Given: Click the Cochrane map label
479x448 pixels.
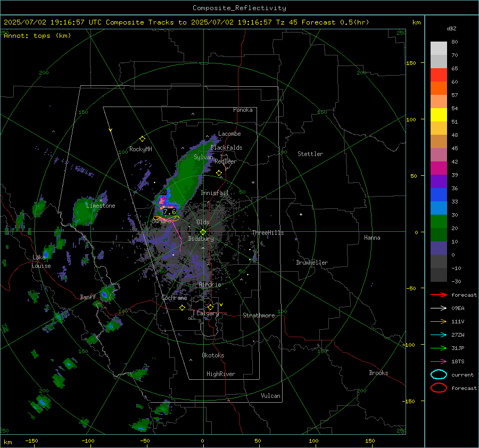Looking at the screenshot, I should (x=174, y=298).
